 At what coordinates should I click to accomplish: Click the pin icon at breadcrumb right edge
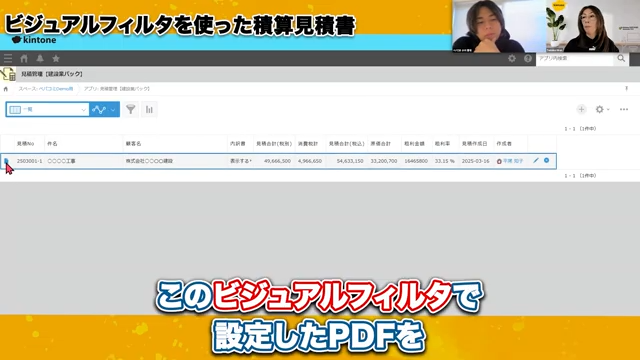click(627, 89)
